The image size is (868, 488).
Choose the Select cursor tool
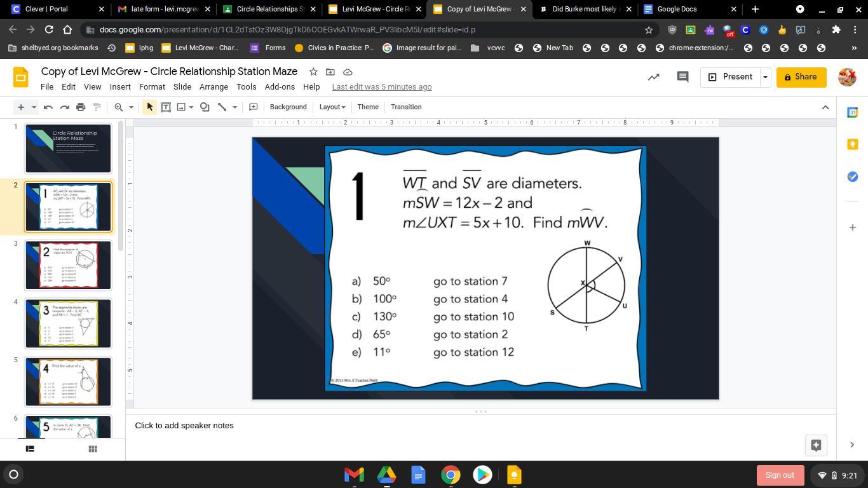pyautogui.click(x=150, y=107)
